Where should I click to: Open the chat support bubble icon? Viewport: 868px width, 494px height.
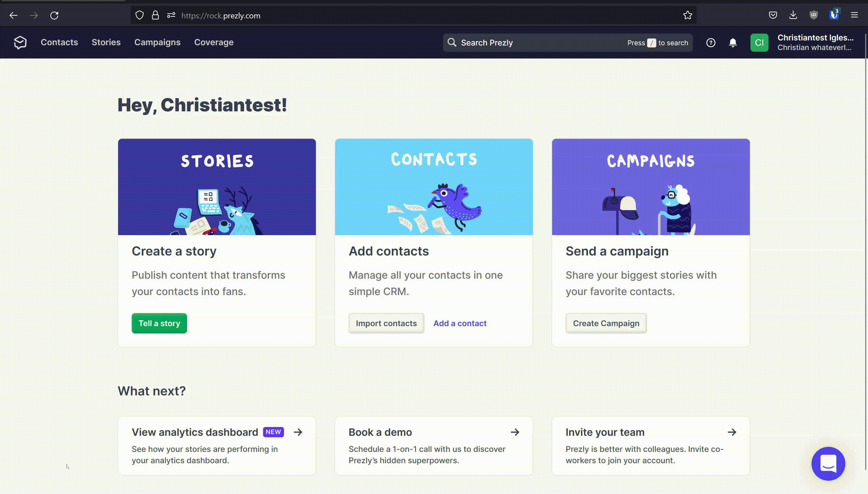point(828,463)
